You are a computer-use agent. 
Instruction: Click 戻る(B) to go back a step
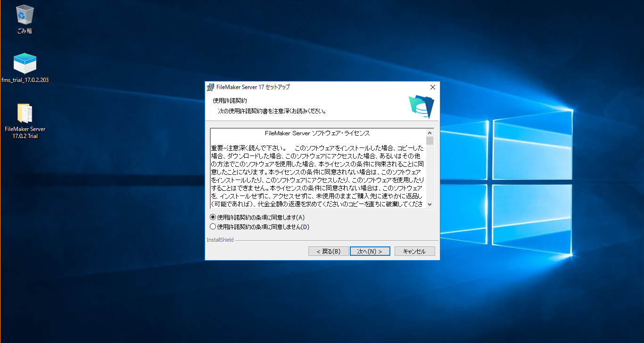click(x=328, y=251)
